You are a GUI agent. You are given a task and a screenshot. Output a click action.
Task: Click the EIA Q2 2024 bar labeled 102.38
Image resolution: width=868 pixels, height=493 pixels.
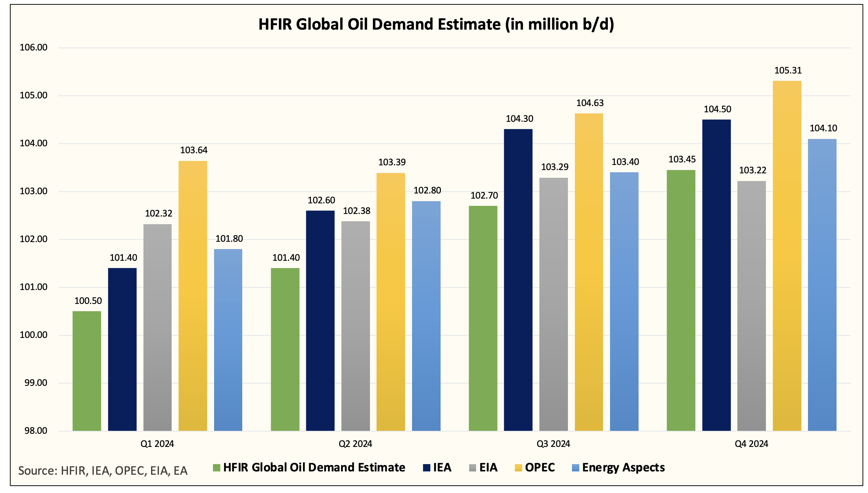[x=356, y=325]
